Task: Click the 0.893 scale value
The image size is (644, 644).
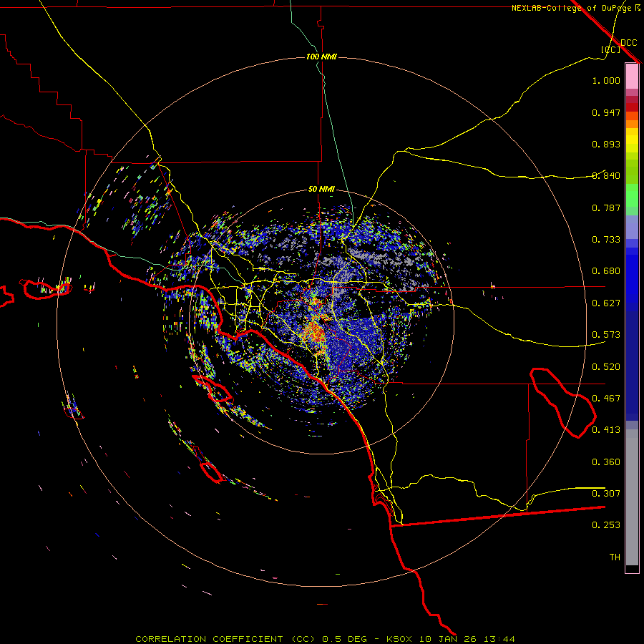Action: [x=606, y=144]
